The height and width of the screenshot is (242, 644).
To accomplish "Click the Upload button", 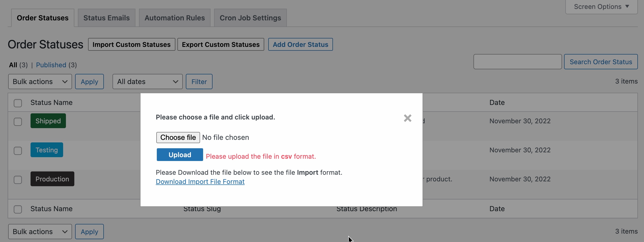I will (x=180, y=155).
